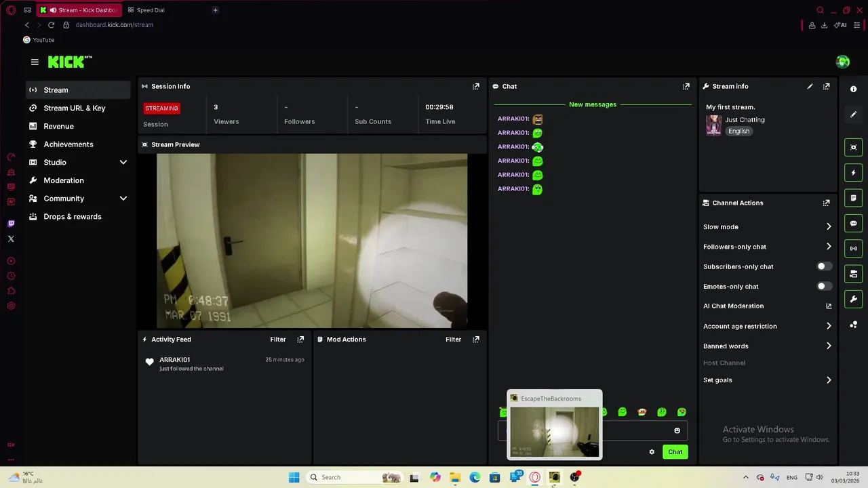868x488 pixels.
Task: Toggle stream preview widget icon in right sidebar
Action: coord(854,147)
